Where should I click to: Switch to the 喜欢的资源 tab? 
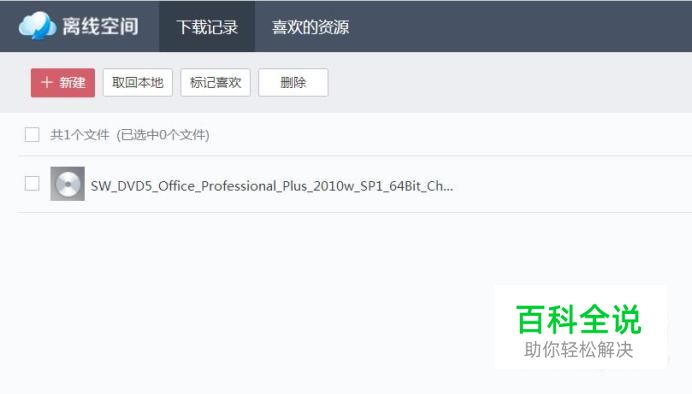click(x=310, y=26)
